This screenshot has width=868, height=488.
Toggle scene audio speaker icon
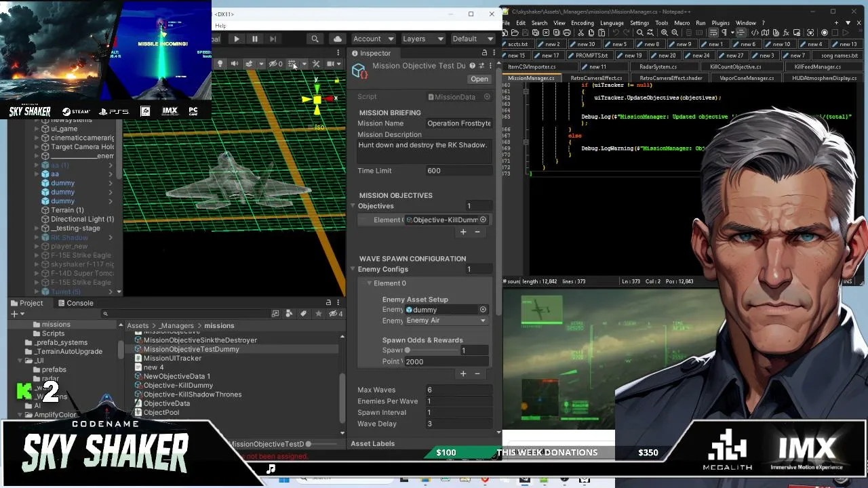coord(235,64)
